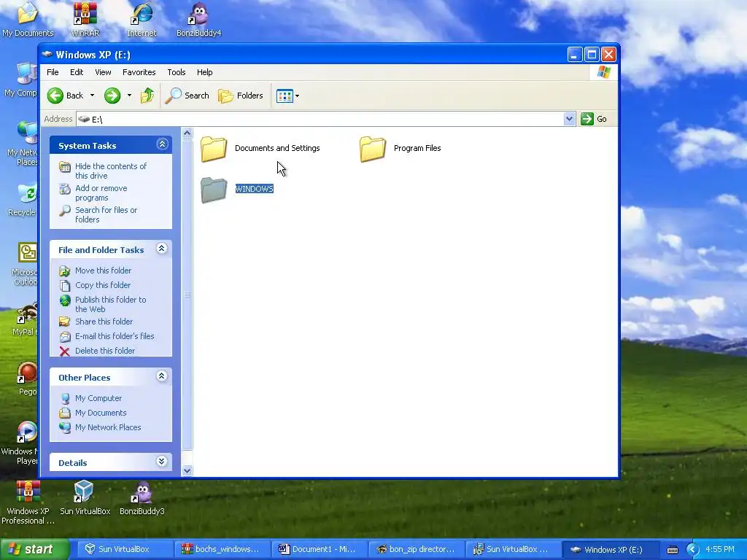Click the red X Delete folder icon
The height and width of the screenshot is (560, 747).
click(x=65, y=351)
